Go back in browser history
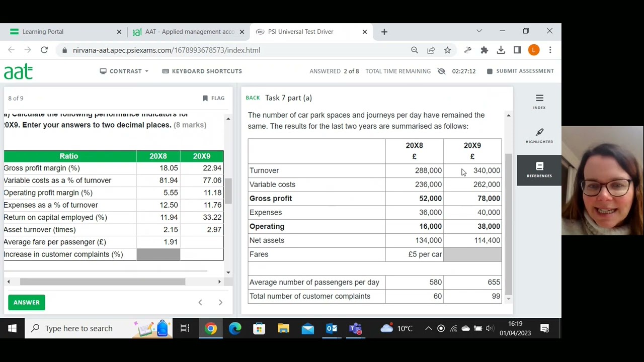Viewport: 644px width, 362px height. (12, 50)
